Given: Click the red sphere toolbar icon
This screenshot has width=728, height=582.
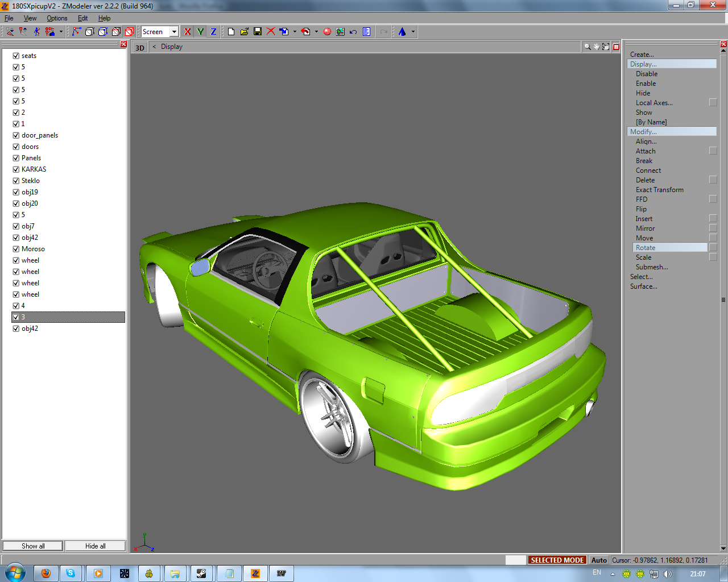Looking at the screenshot, I should [x=327, y=32].
